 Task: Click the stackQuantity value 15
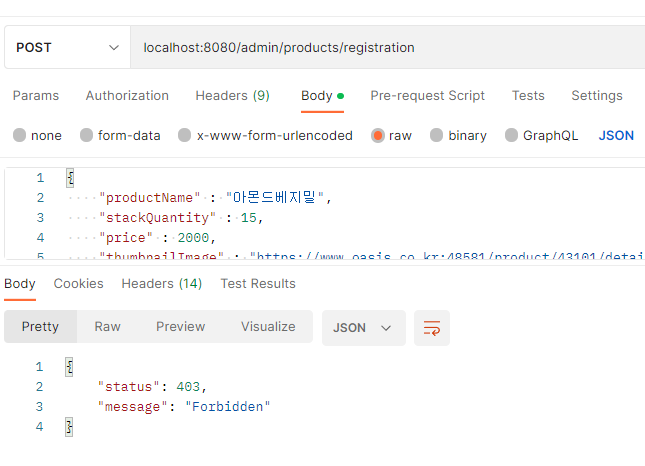click(248, 218)
